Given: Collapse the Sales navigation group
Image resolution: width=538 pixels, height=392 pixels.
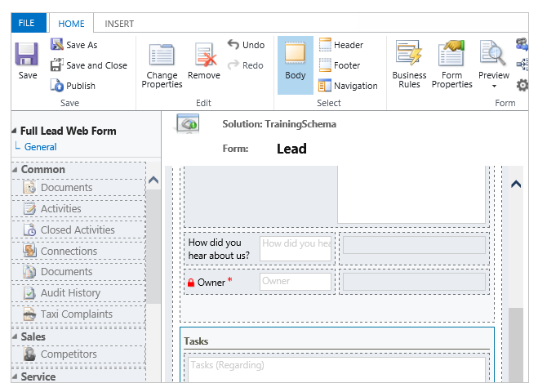Looking at the screenshot, I should (15, 336).
